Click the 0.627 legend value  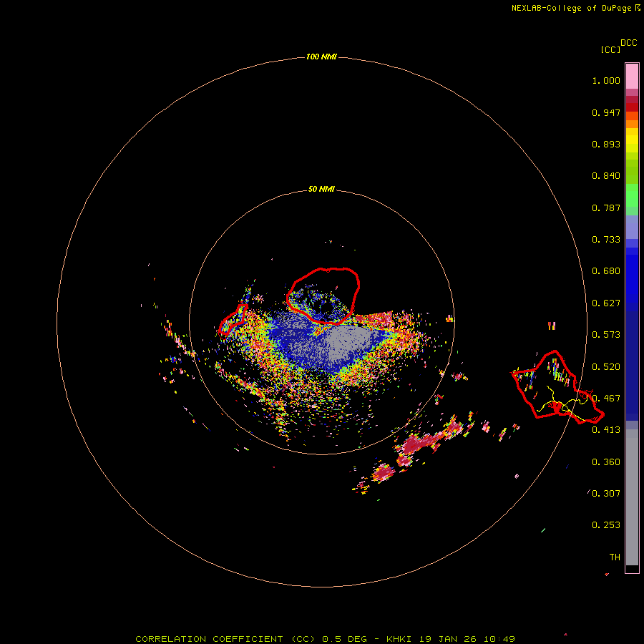[x=606, y=303]
